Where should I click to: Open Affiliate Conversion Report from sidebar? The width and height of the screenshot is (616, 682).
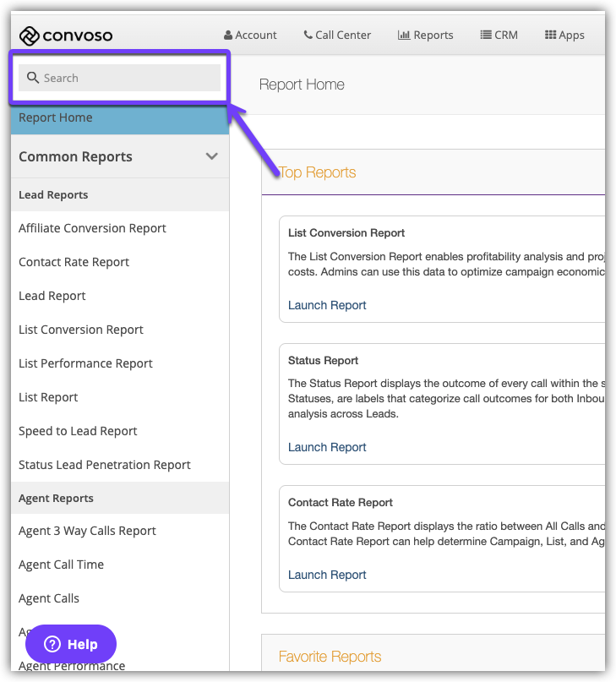click(92, 228)
